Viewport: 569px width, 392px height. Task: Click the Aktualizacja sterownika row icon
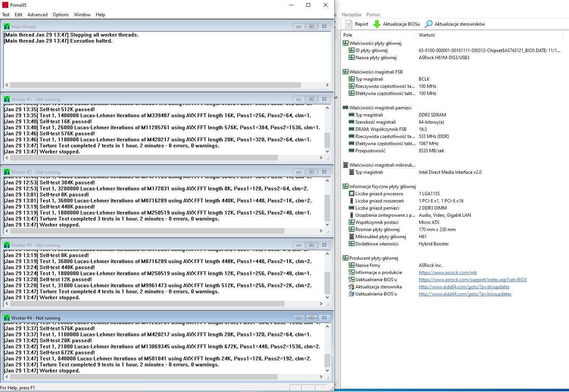(x=351, y=287)
